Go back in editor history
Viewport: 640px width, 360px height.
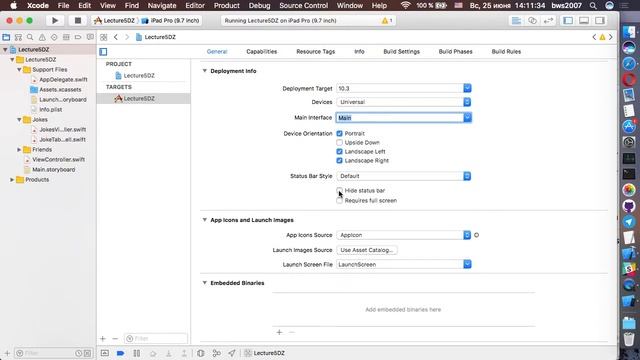pyautogui.click(x=116, y=37)
